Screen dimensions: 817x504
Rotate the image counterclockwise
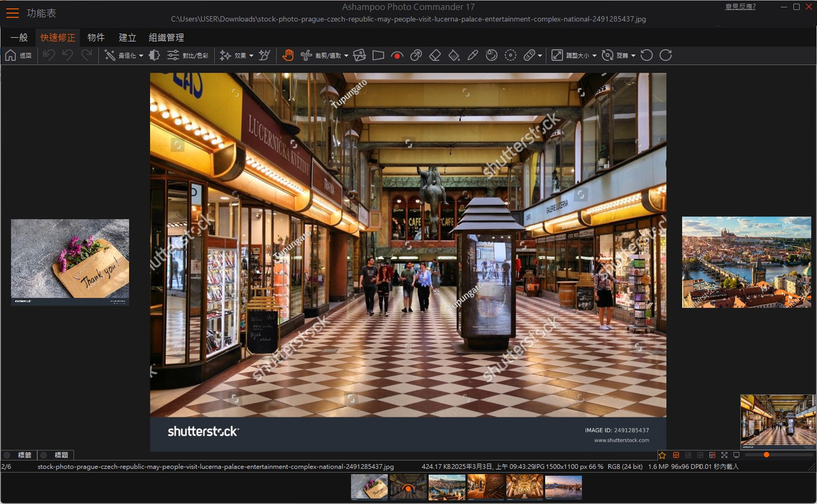647,56
